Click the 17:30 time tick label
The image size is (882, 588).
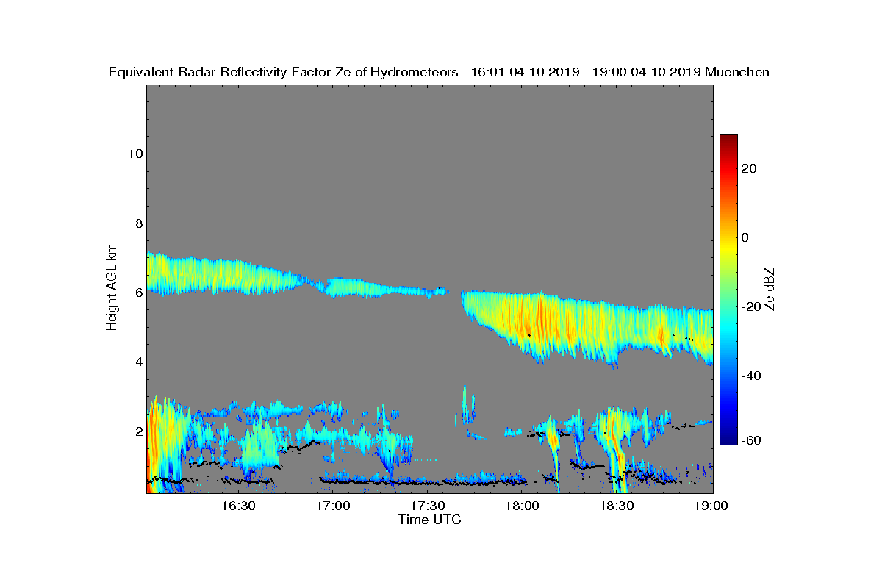pos(428,506)
